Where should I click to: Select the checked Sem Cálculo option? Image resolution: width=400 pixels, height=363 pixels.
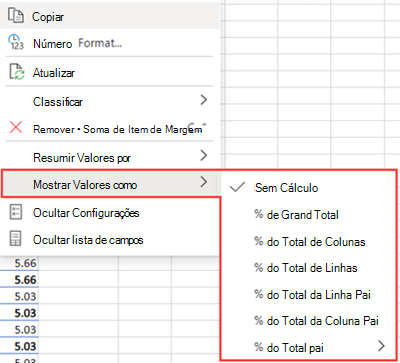point(309,187)
